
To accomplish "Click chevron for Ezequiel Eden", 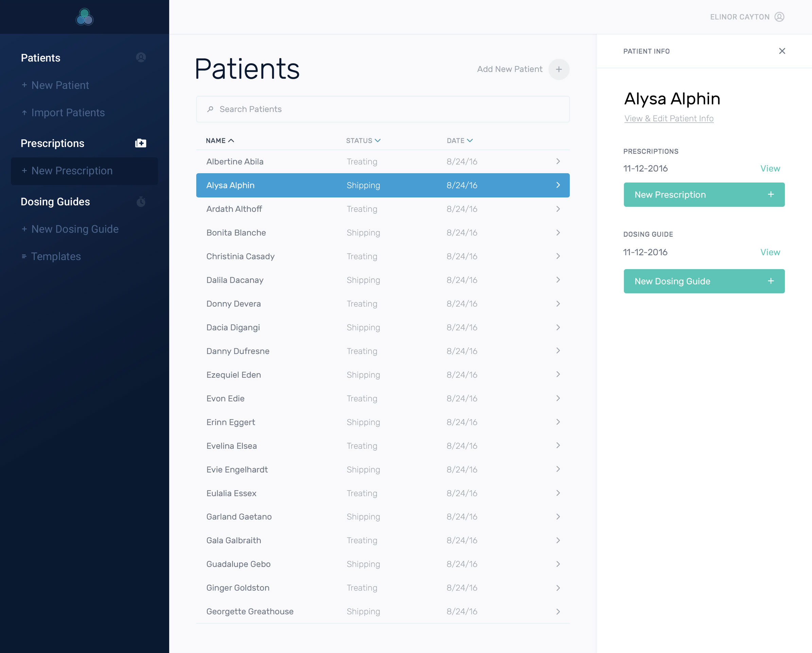I will click(558, 375).
